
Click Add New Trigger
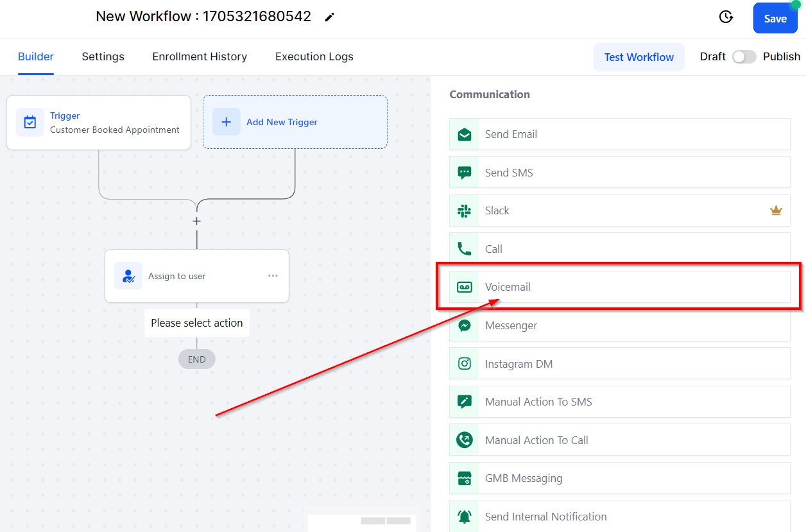coord(295,122)
